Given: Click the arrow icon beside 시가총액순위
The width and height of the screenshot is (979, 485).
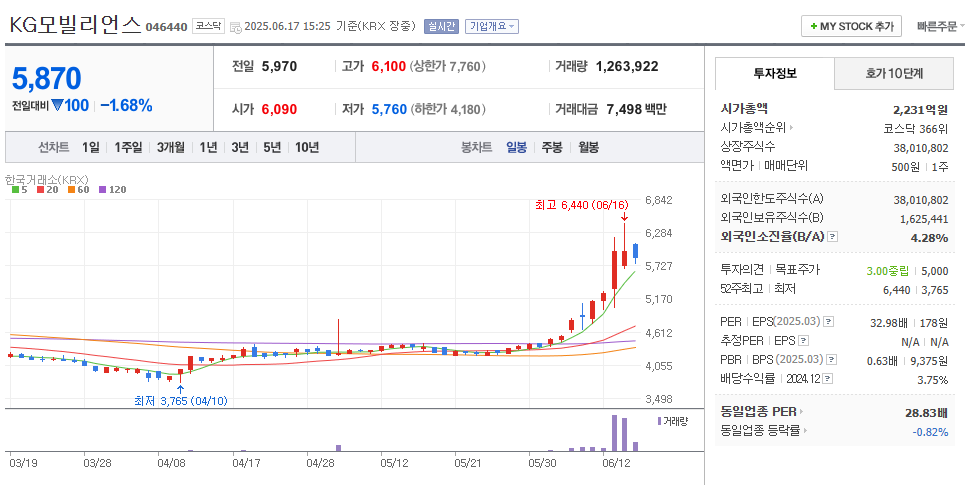Looking at the screenshot, I should pos(792,129).
